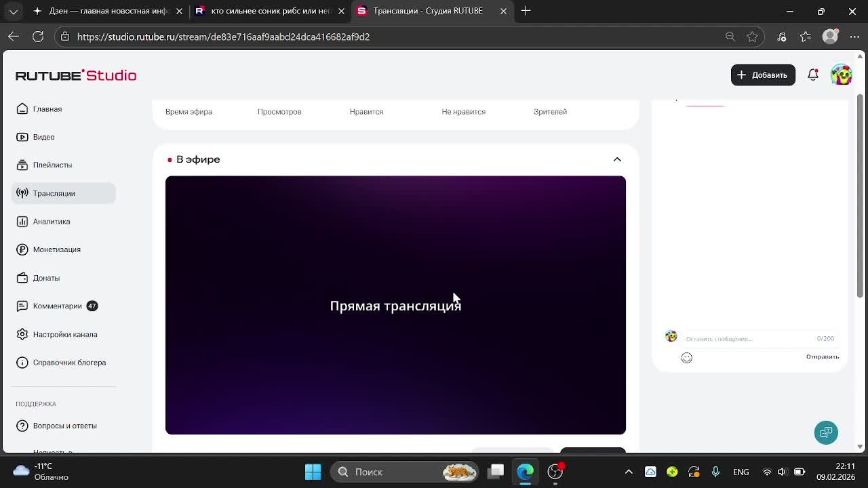Open notifications bell
Screen dimensions: 868x488
coord(813,75)
